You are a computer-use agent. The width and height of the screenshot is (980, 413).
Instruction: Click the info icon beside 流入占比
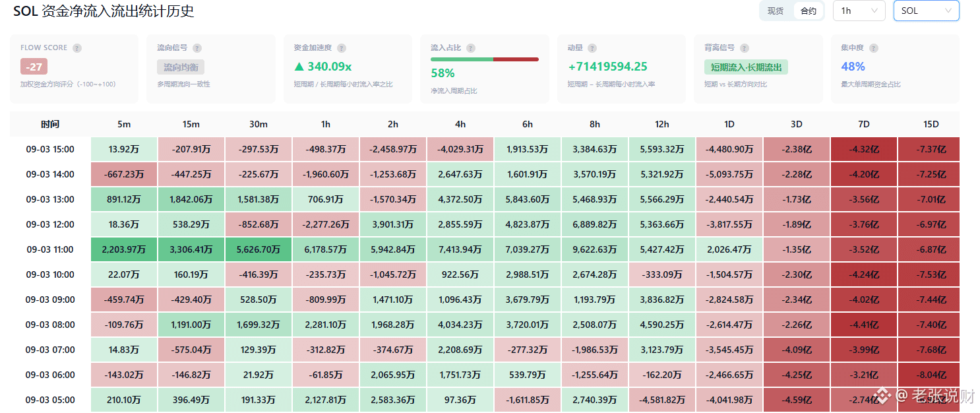[x=471, y=48]
